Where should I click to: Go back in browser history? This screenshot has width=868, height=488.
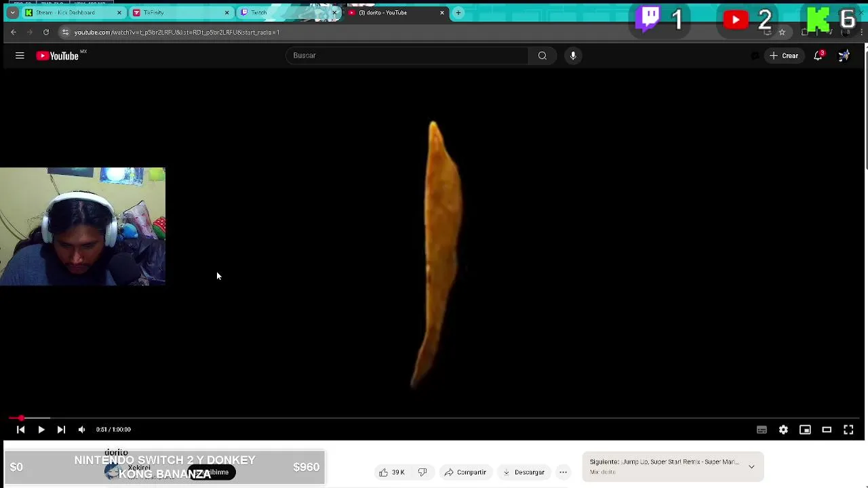[14, 32]
